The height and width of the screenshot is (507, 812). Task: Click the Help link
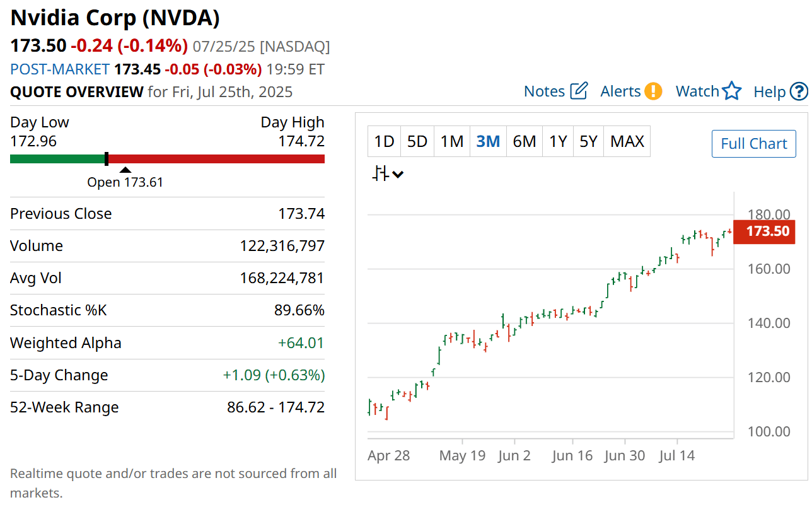(770, 92)
